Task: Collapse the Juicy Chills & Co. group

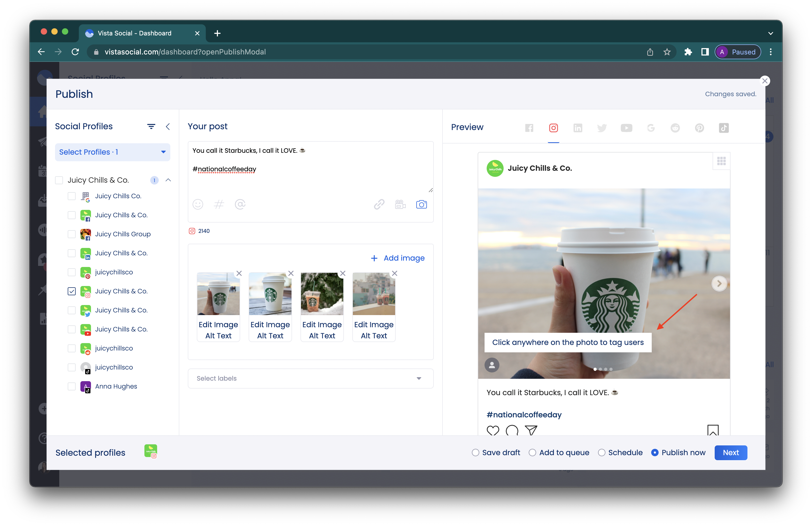Action: click(168, 180)
